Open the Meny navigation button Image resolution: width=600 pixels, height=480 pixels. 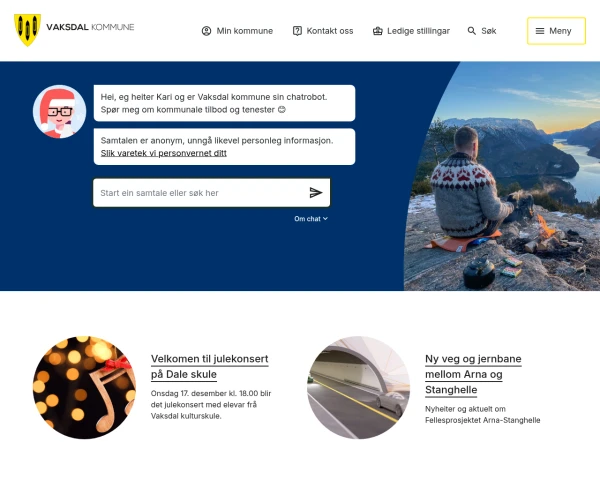click(556, 31)
